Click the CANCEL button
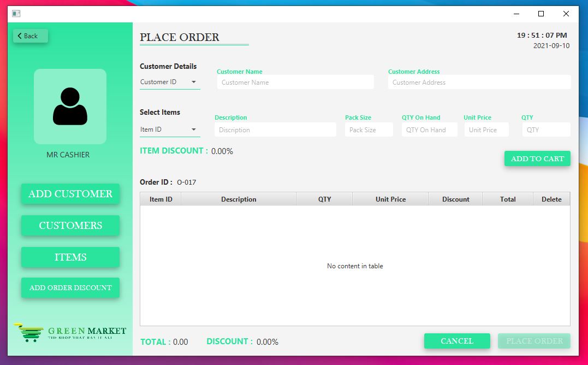The image size is (588, 365). click(456, 340)
